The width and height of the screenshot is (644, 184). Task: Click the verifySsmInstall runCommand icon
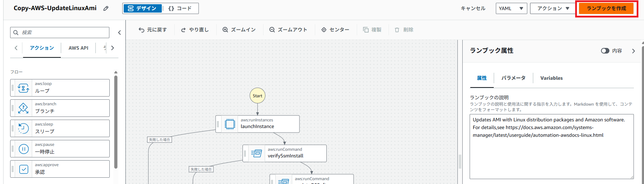pyautogui.click(x=256, y=153)
